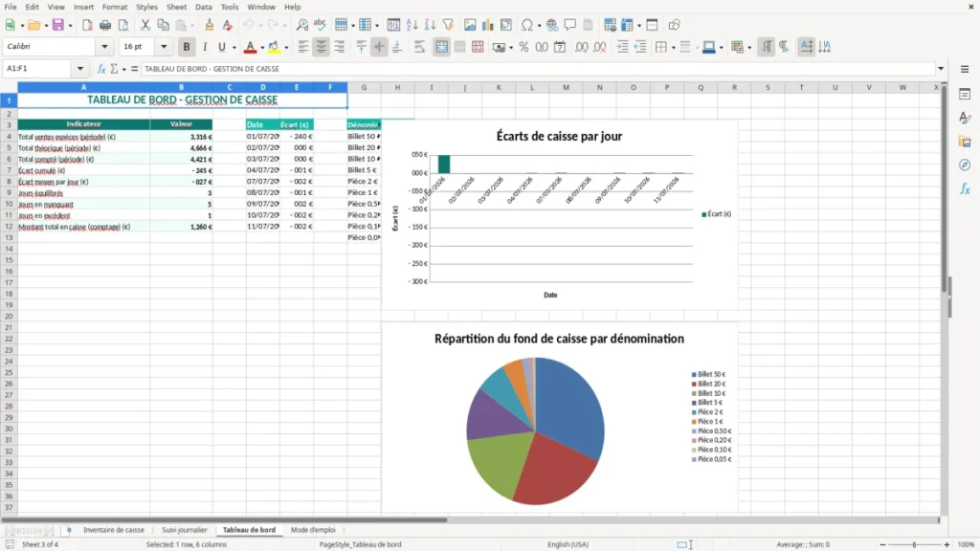Image resolution: width=980 pixels, height=551 pixels.
Task: Open sidebar Navigator compass icon
Action: 965,165
